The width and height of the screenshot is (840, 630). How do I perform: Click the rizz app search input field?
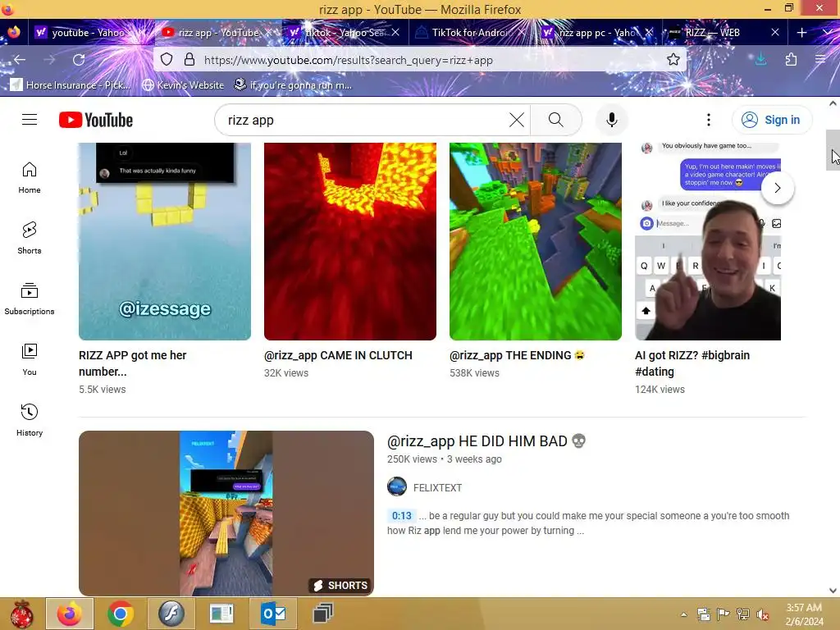[x=364, y=120]
